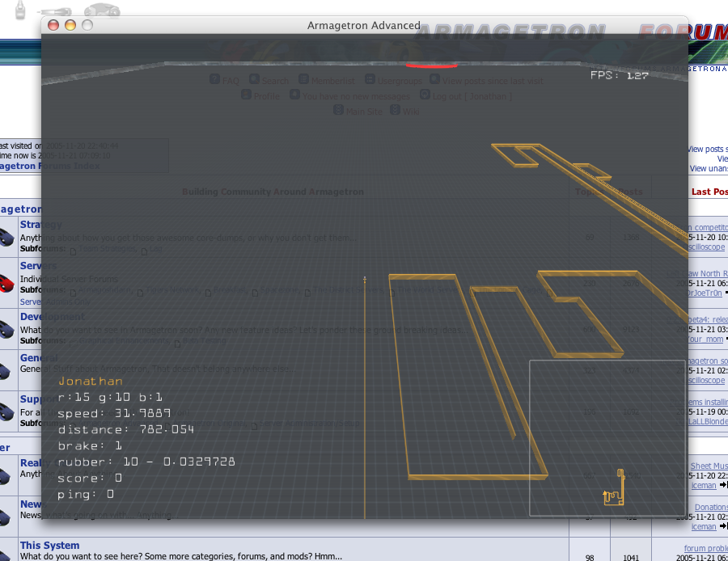
Task: Click the yellow minimize button on game window
Action: 70,25
